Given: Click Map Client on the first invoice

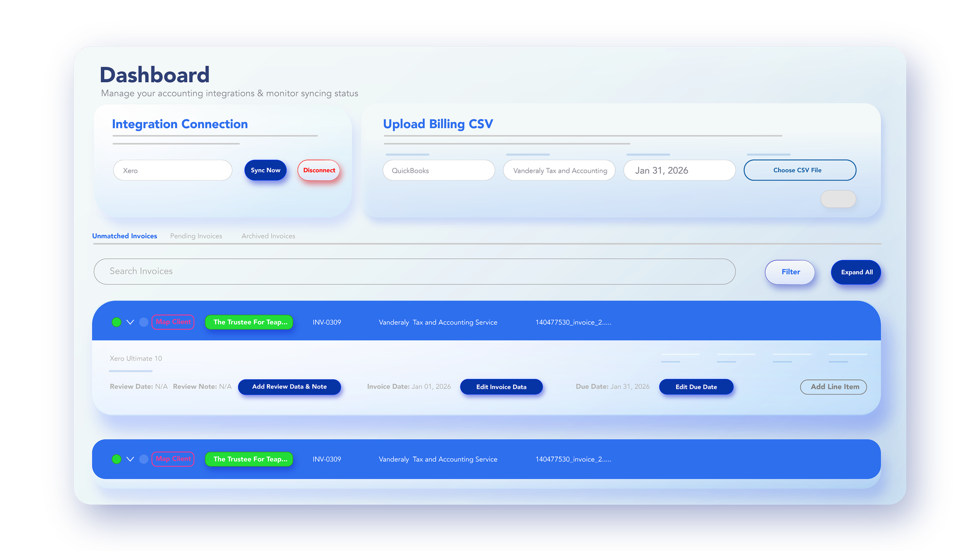Looking at the screenshot, I should tap(172, 322).
